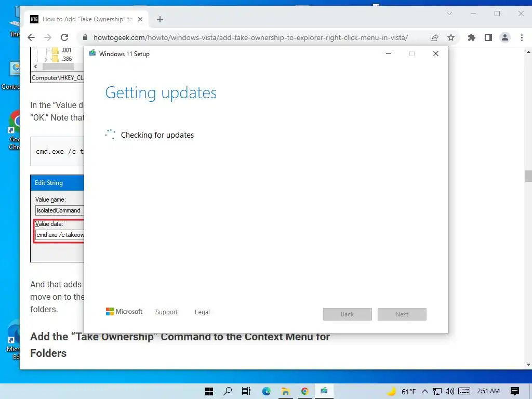Bookmark this page with the star icon
The width and height of the screenshot is (532, 399).
pyautogui.click(x=451, y=37)
